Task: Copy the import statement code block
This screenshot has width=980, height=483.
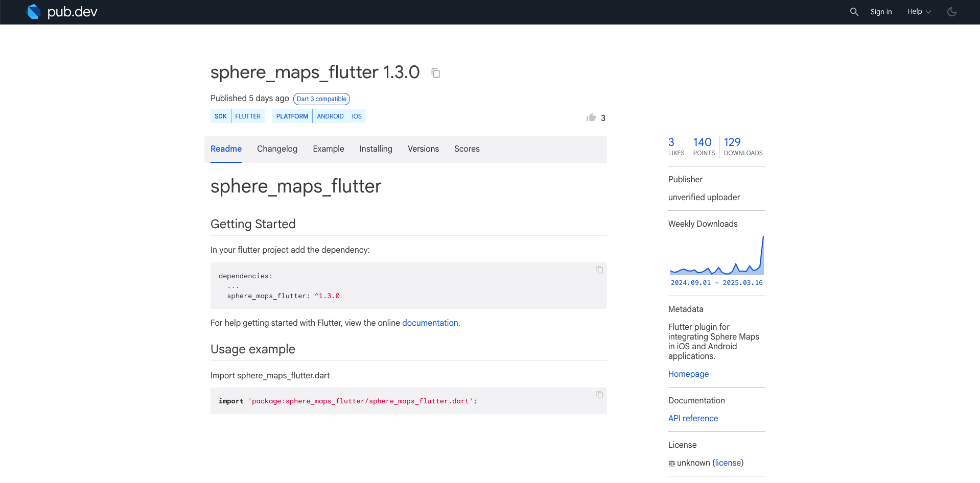Action: (599, 395)
